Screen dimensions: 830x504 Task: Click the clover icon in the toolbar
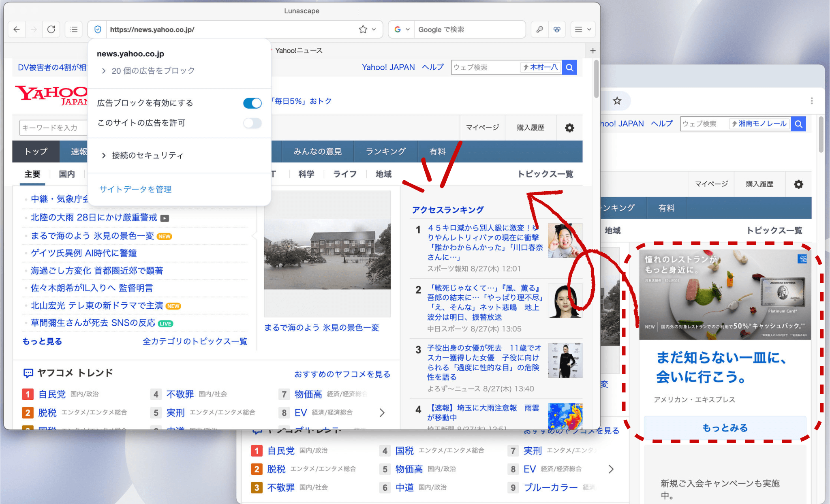(557, 29)
